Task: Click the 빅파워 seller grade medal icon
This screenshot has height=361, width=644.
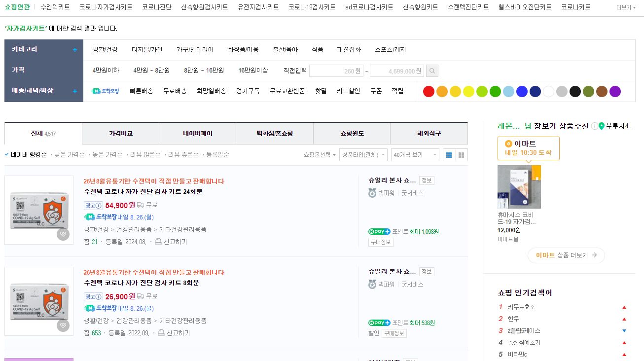Action: [x=372, y=193]
